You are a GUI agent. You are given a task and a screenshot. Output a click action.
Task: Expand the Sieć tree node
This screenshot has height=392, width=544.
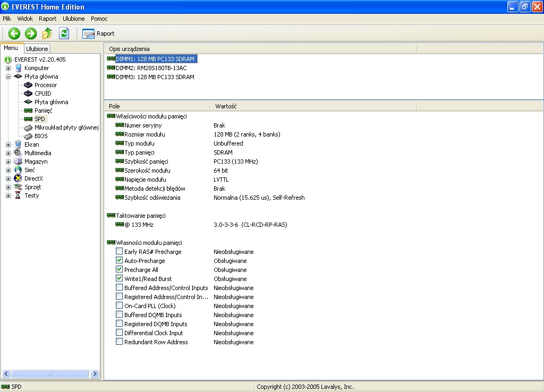(x=8, y=170)
